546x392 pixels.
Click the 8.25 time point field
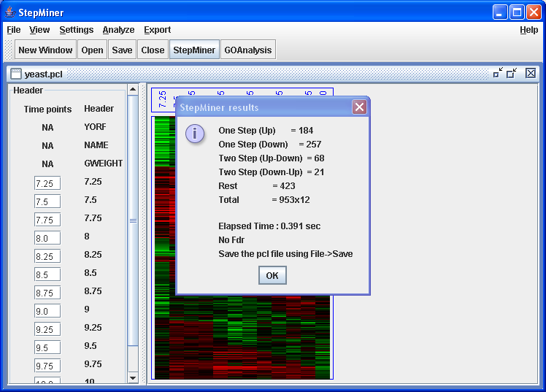click(x=47, y=256)
